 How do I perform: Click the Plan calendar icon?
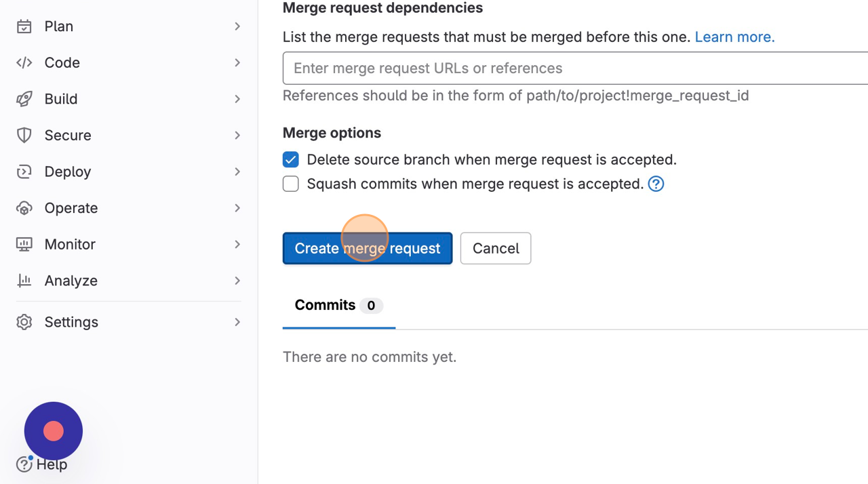click(24, 26)
